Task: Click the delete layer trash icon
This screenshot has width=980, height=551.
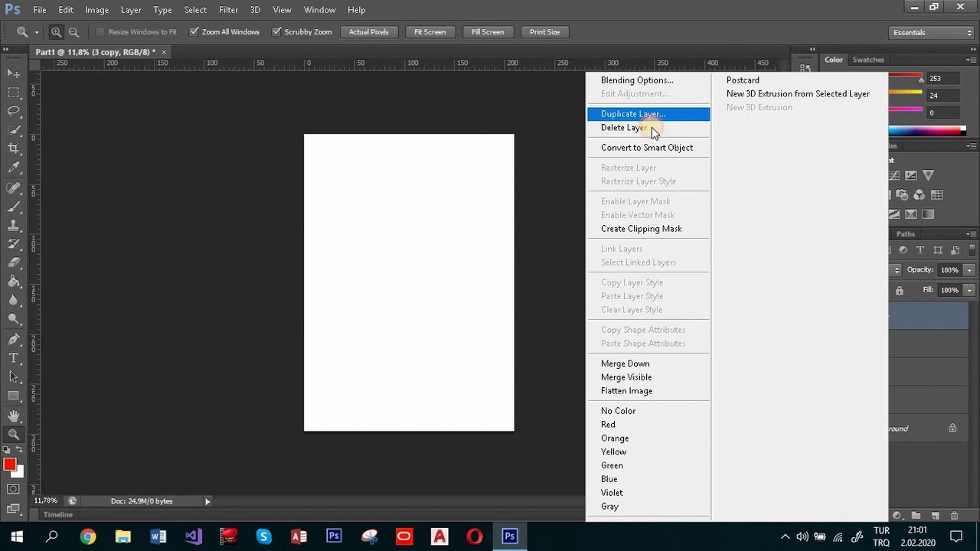Action: pyautogui.click(x=954, y=516)
